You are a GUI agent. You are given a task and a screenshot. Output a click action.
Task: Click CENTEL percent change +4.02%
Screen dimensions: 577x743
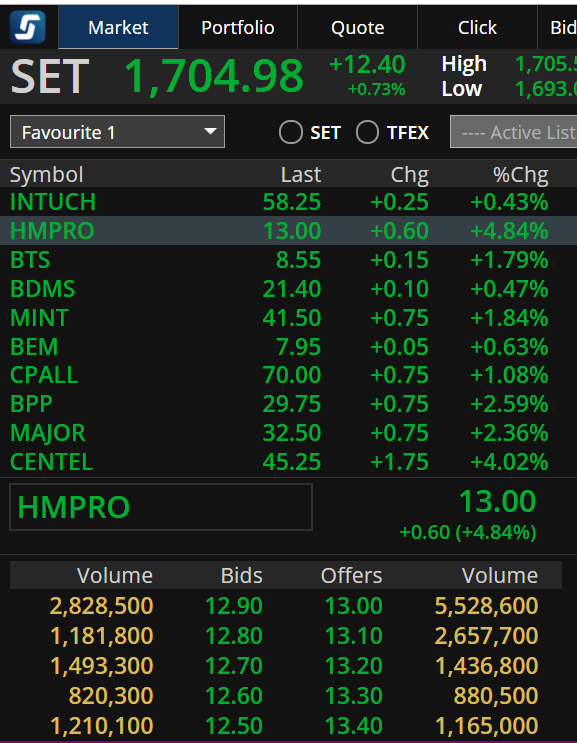(509, 462)
